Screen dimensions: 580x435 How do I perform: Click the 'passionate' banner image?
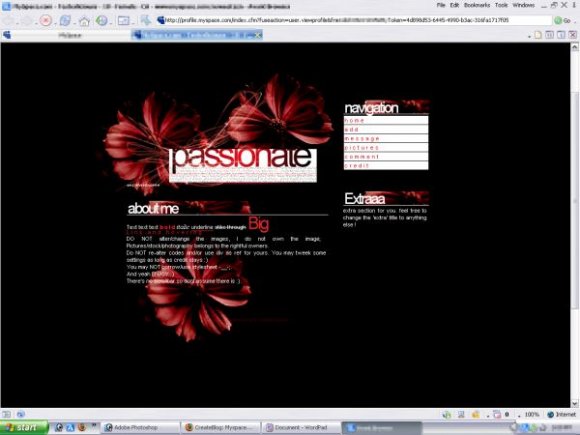point(243,165)
